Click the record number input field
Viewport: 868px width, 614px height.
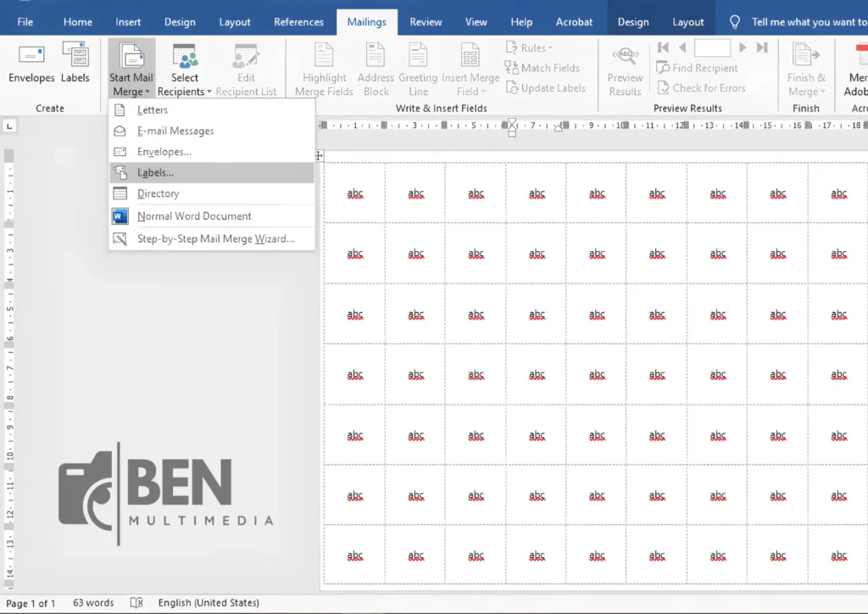[712, 47]
